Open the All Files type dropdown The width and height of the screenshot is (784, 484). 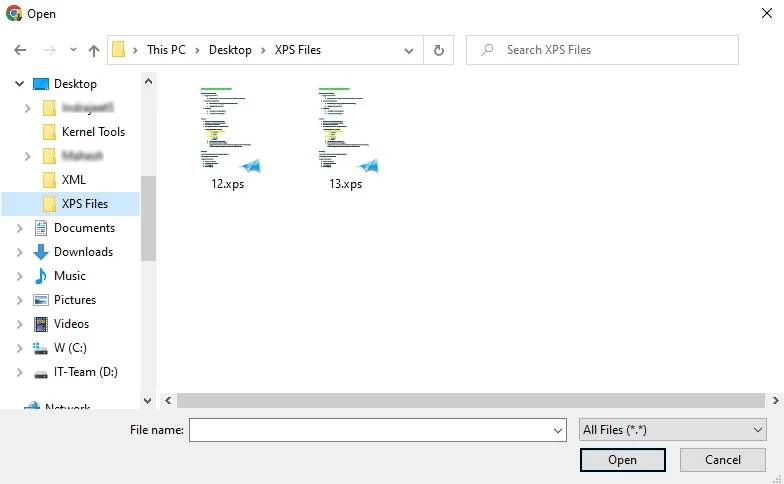tap(672, 430)
